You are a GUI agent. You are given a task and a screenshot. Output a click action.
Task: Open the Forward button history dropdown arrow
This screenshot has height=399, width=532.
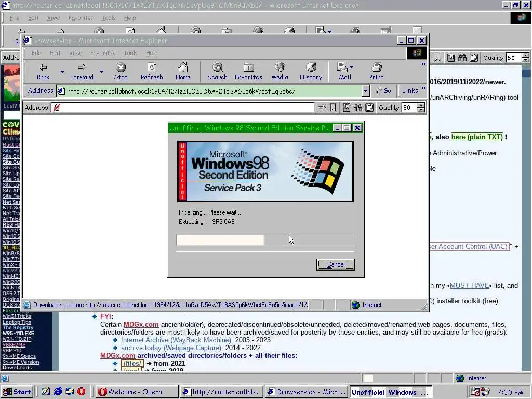tap(101, 72)
